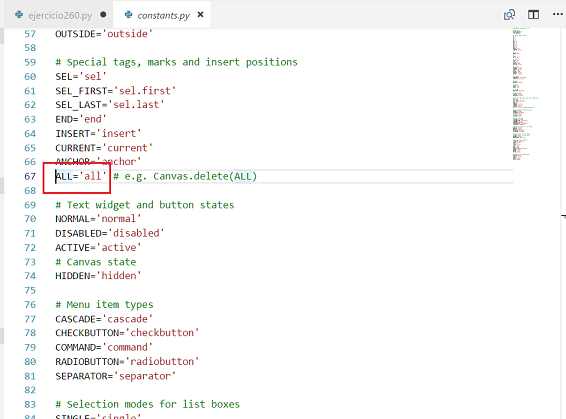Click the ALL='all' assignment
The width and height of the screenshot is (566, 419).
81,176
